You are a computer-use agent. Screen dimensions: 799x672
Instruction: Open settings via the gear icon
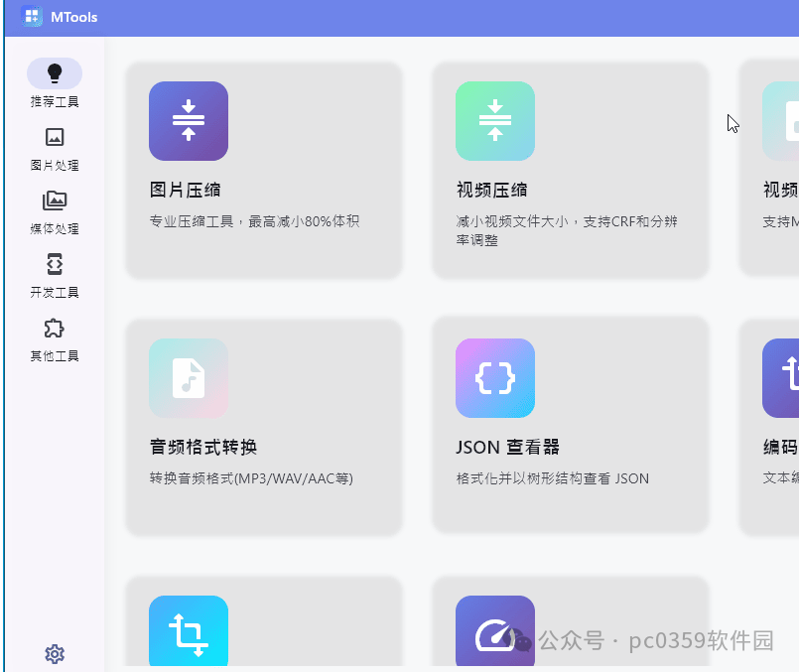click(55, 654)
